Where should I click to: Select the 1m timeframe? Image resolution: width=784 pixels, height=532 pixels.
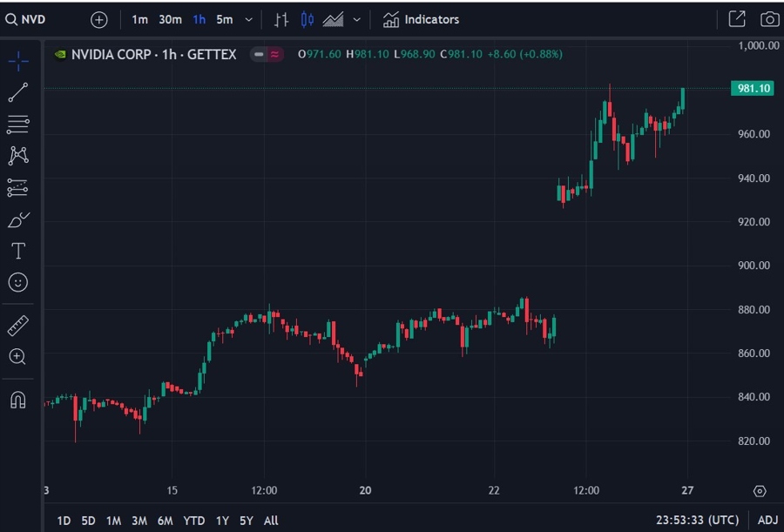(139, 19)
